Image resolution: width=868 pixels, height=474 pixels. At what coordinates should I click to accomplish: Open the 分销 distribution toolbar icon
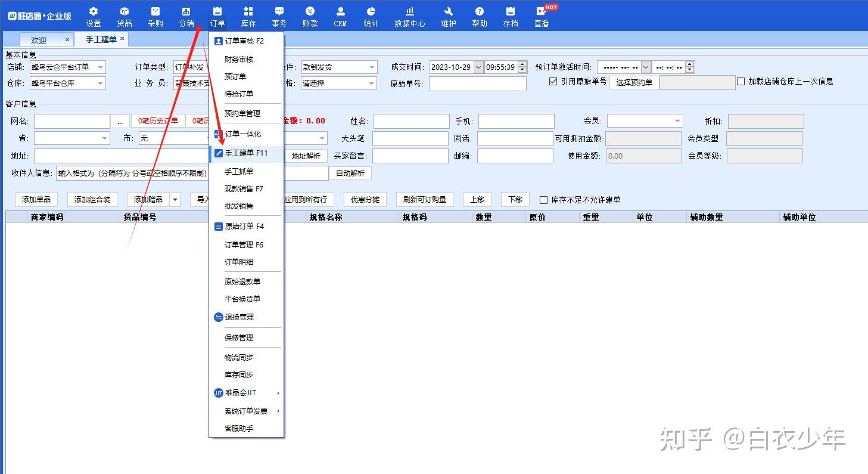[x=186, y=17]
